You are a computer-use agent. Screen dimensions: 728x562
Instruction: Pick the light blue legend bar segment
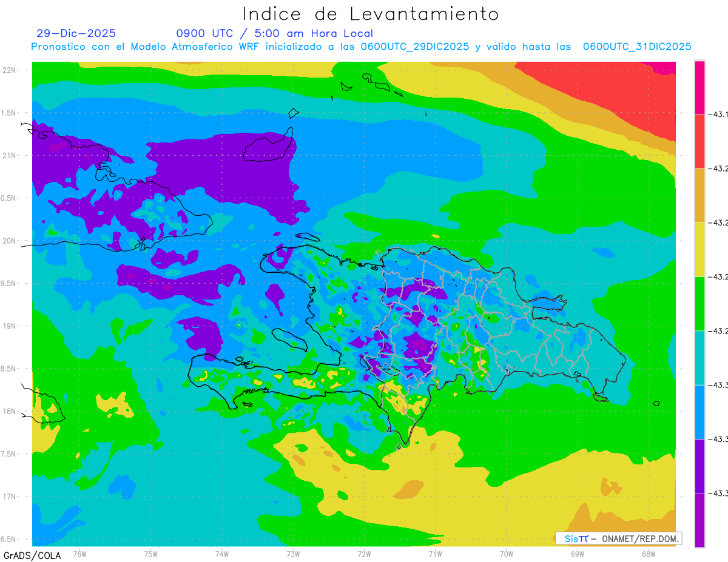point(699,412)
